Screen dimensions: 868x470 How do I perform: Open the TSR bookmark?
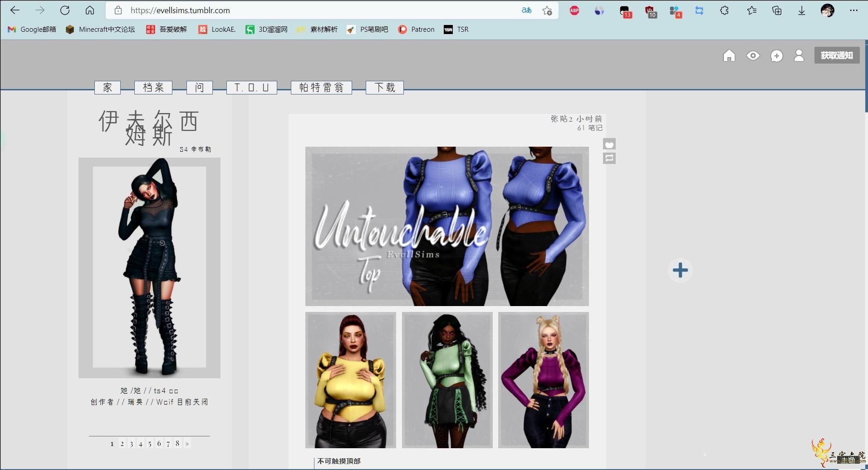(456, 29)
